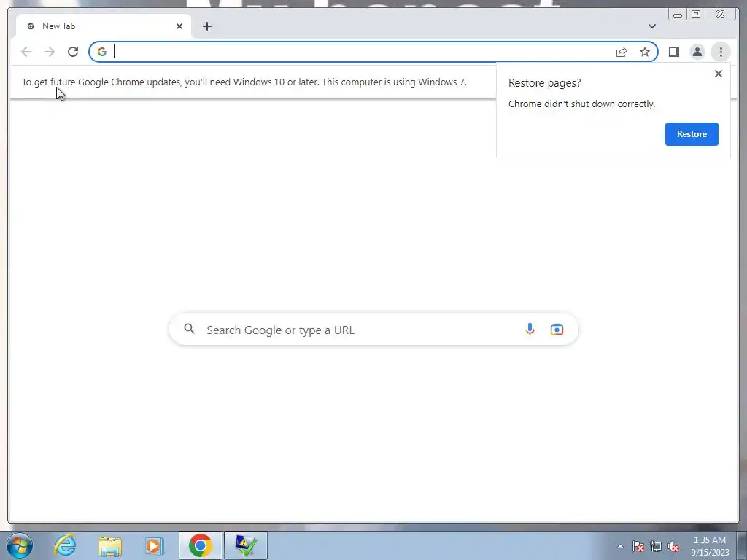Click the network tray icon
Screen dimensions: 747x560
pos(656,547)
